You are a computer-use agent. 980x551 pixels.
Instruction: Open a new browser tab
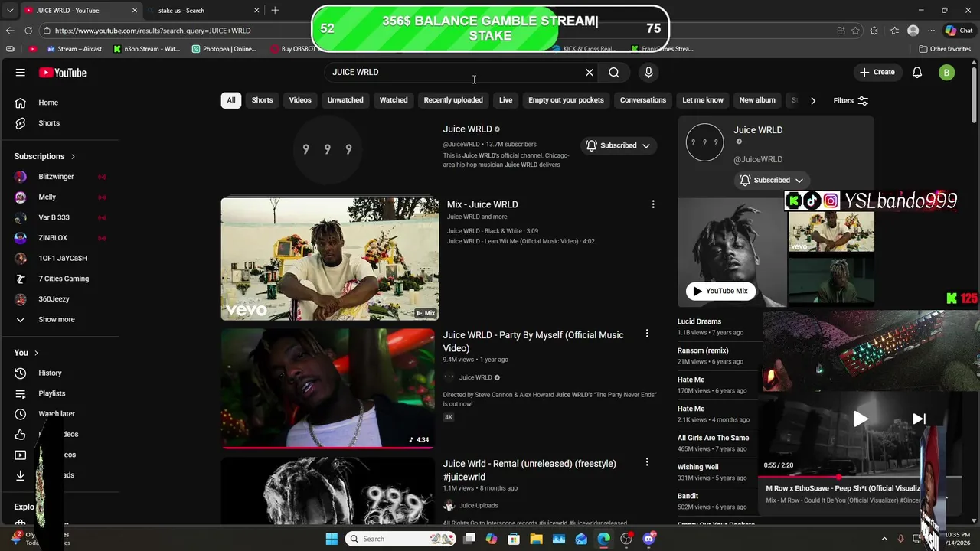(275, 10)
